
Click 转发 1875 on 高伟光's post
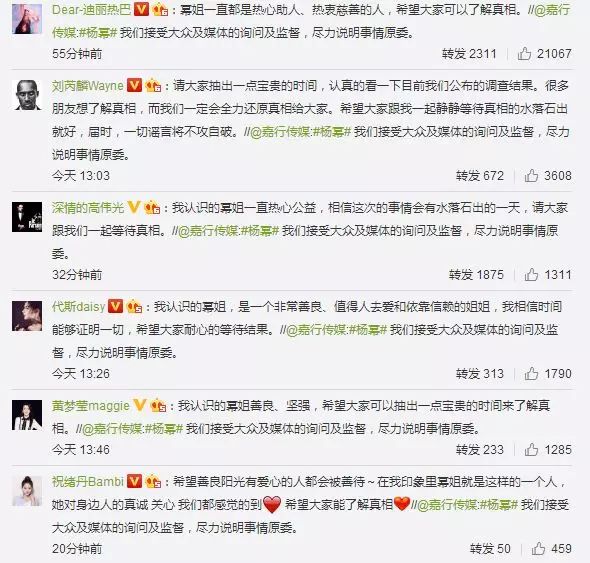[476, 275]
